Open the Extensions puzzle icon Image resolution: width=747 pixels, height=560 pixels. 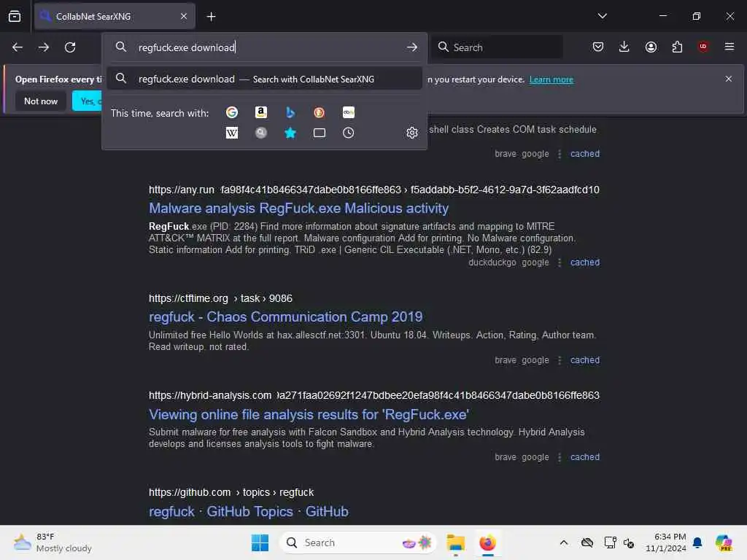[677, 47]
